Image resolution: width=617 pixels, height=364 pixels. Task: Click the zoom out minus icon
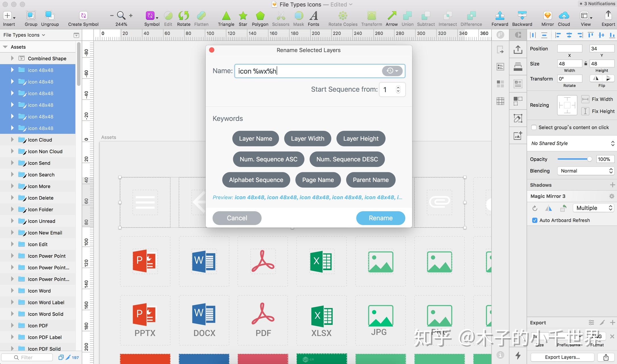click(112, 16)
